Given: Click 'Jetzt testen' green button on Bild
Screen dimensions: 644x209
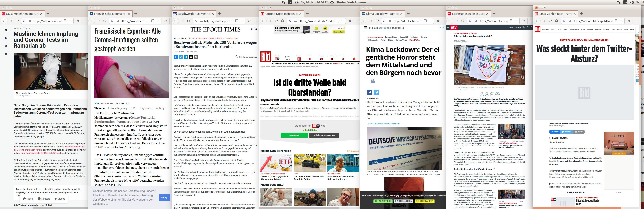Looking at the screenshot, I should (294, 135).
